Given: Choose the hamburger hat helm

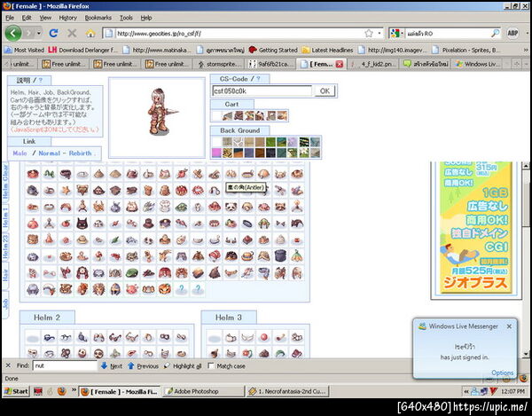Looking at the screenshot, I should [247, 256].
